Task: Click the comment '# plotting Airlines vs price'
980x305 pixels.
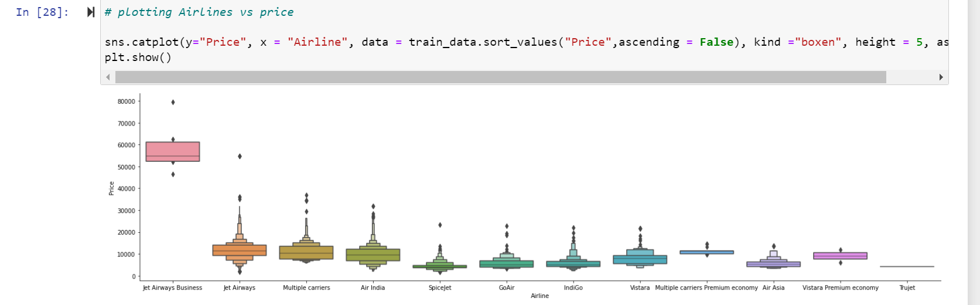Action: pyautogui.click(x=199, y=12)
